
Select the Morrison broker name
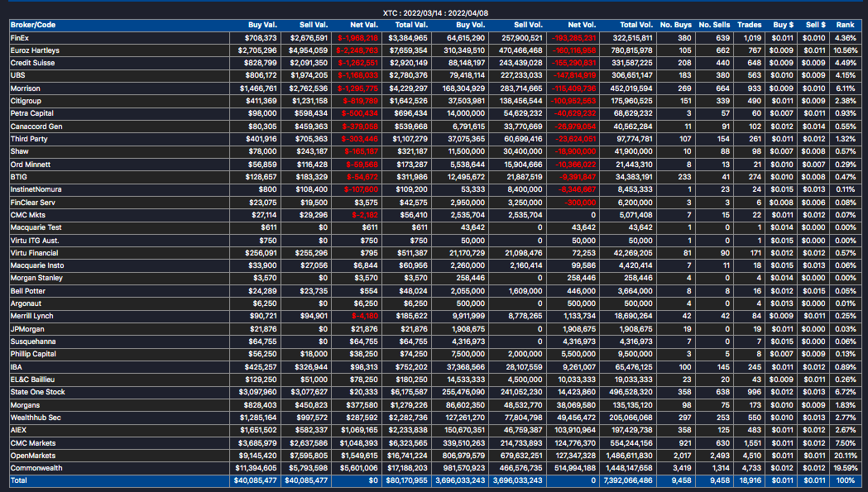pos(26,88)
